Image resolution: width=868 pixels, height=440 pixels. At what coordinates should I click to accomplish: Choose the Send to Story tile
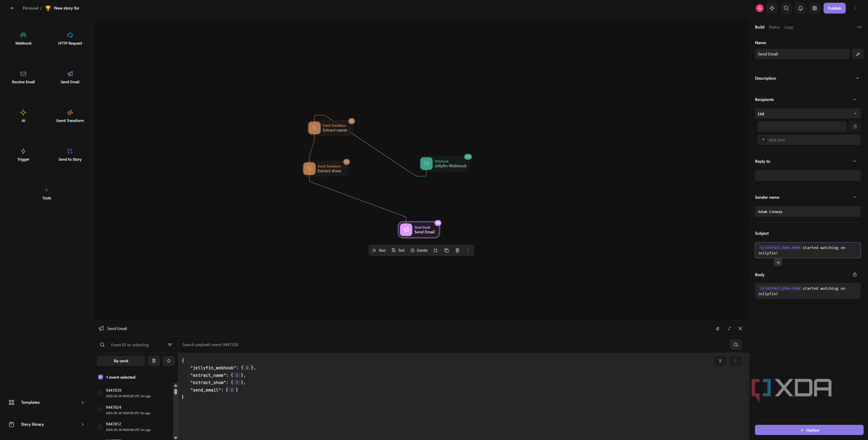(x=70, y=155)
